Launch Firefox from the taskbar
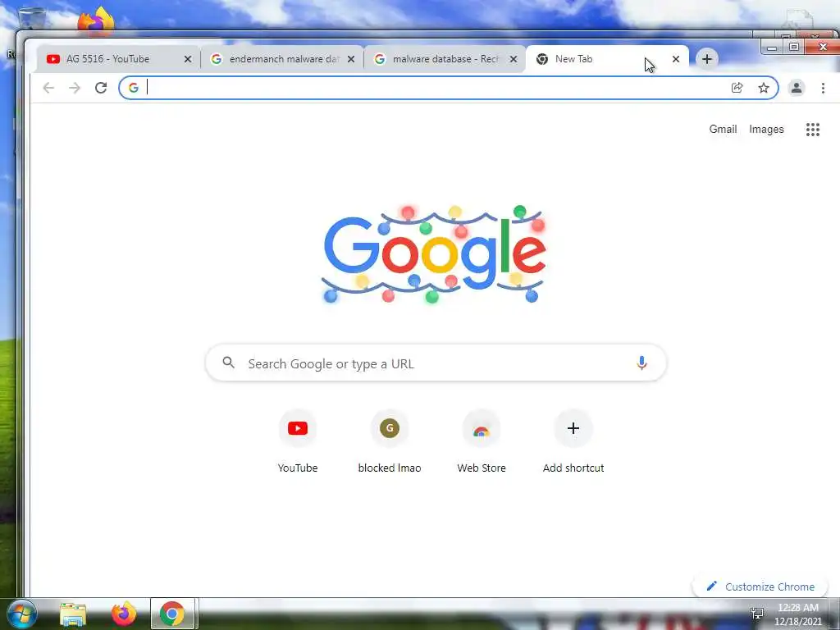 123,614
